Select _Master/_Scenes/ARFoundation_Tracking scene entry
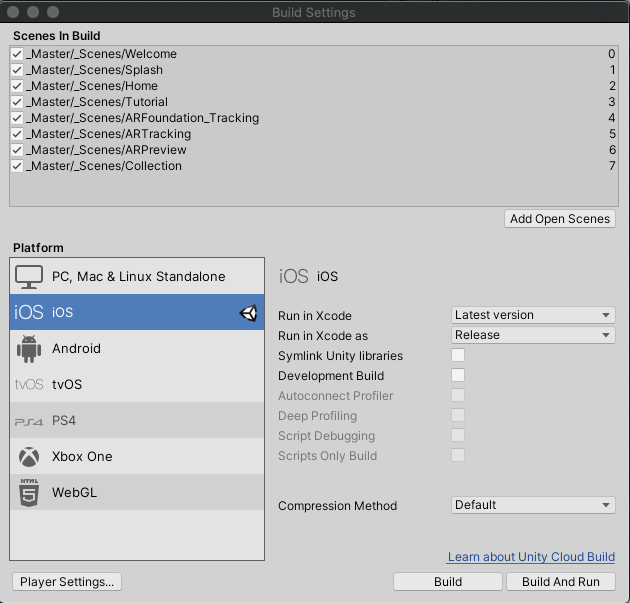Screen dimensions: 630x603 [313, 118]
